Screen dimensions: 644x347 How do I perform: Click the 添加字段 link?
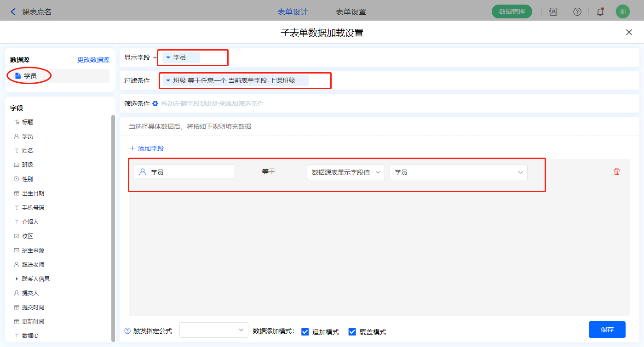(147, 148)
